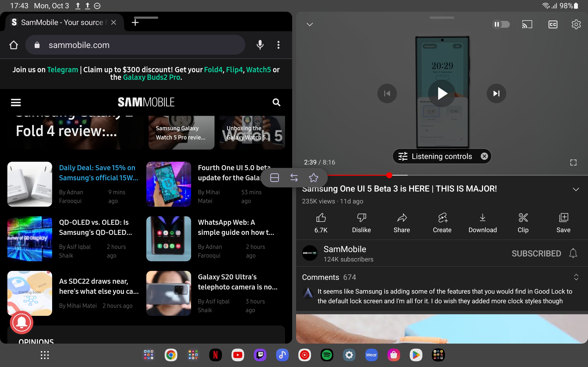Toggle notification bell next to Subscribed
The width and height of the screenshot is (588, 367).
(573, 253)
